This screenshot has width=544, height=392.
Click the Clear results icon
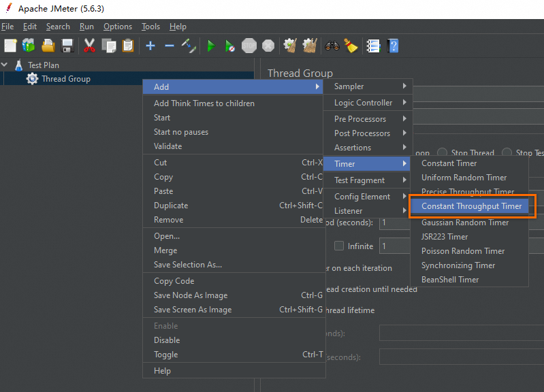(290, 46)
